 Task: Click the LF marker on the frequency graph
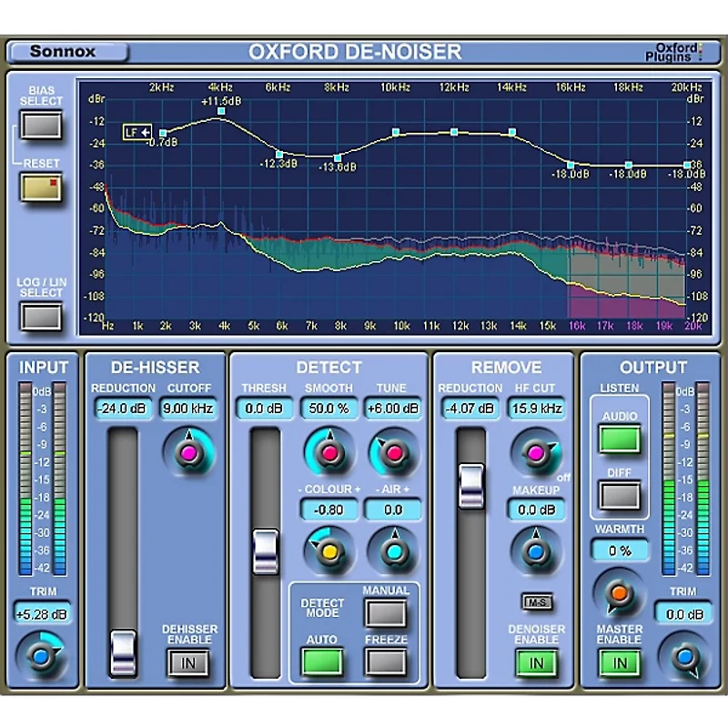point(138,132)
